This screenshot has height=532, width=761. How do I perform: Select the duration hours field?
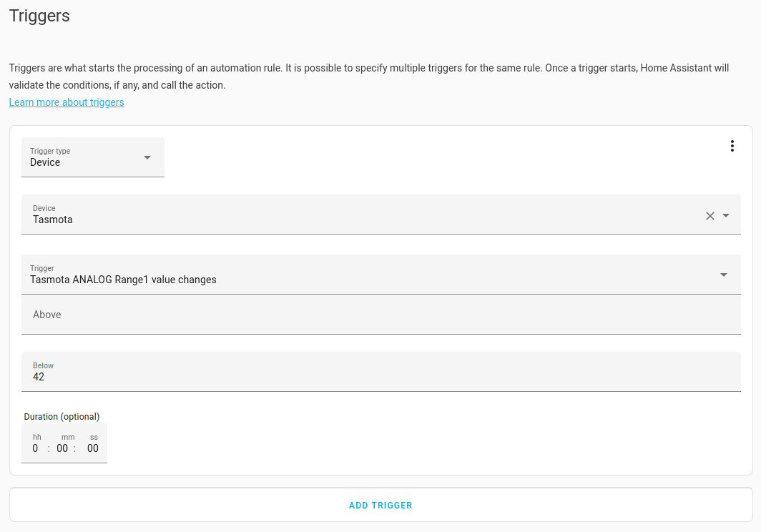[x=36, y=448]
